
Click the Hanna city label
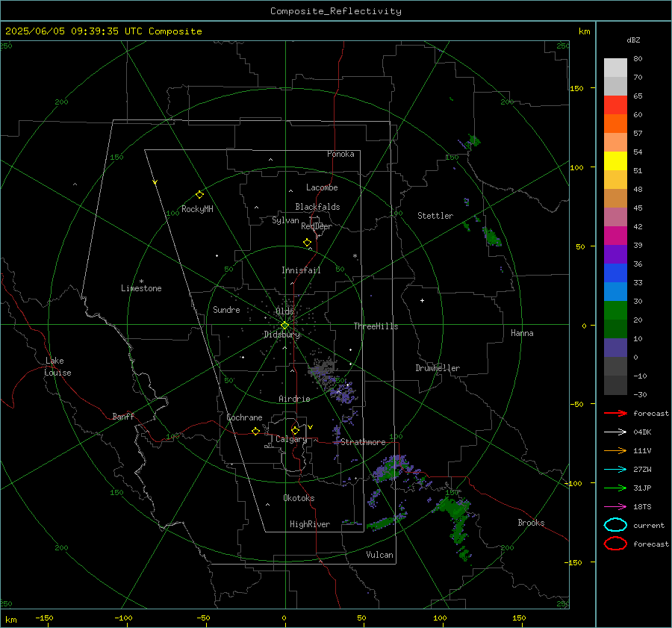pyautogui.click(x=522, y=333)
